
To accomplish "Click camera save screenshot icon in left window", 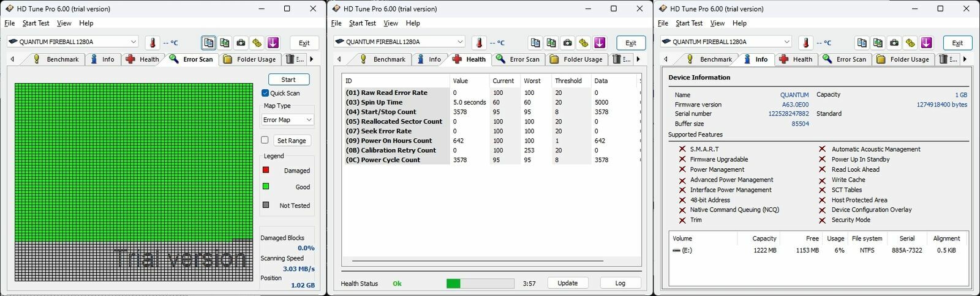I will (241, 43).
